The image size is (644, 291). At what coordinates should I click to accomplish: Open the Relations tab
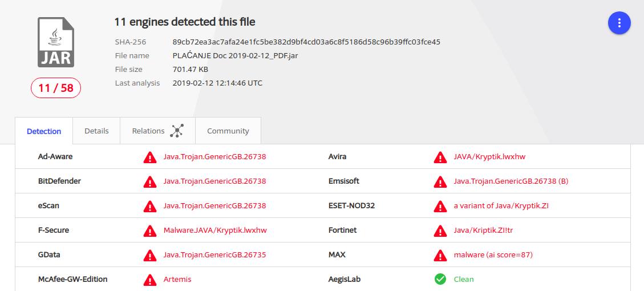coord(157,131)
